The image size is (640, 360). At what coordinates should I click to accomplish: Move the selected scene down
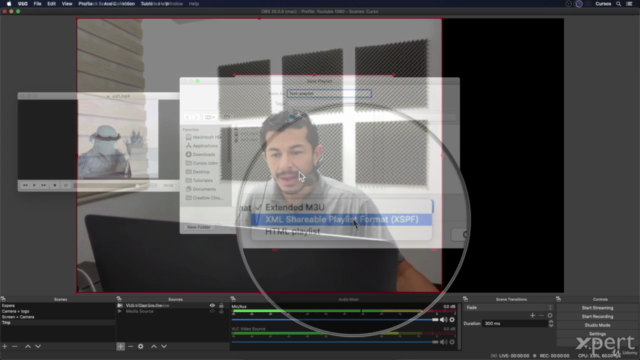(x=38, y=346)
